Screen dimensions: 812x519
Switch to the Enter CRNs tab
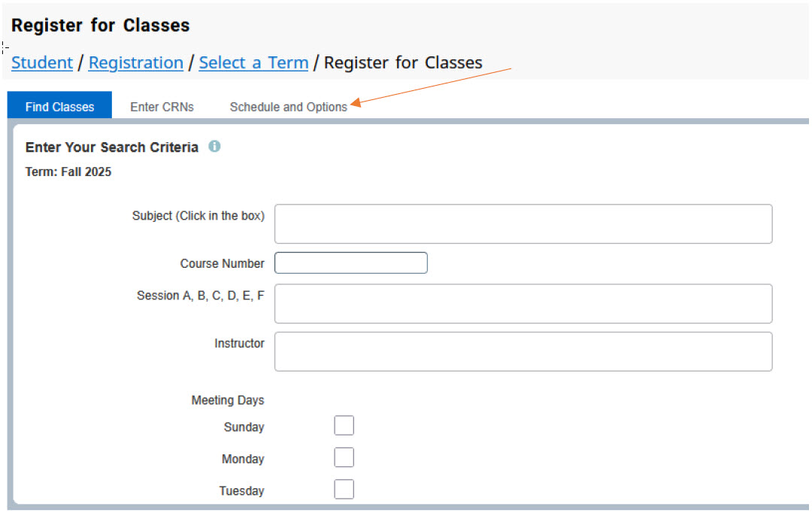(161, 106)
